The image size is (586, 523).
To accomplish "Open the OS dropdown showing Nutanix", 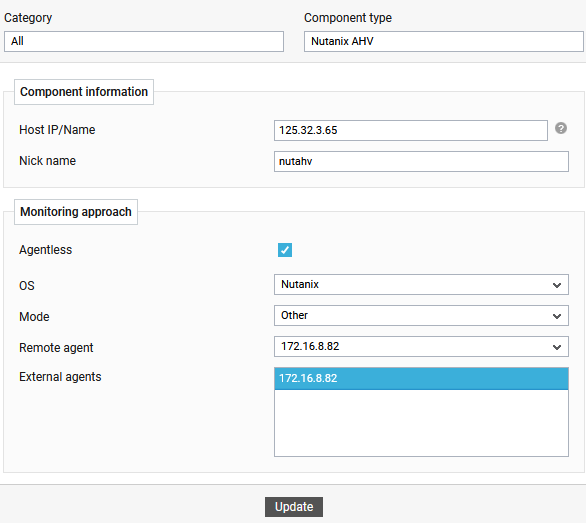I will (421, 284).
